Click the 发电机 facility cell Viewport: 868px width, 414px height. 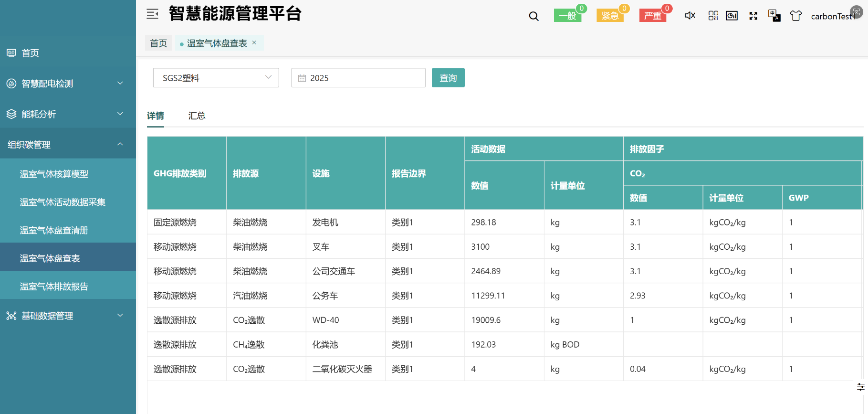coord(345,222)
